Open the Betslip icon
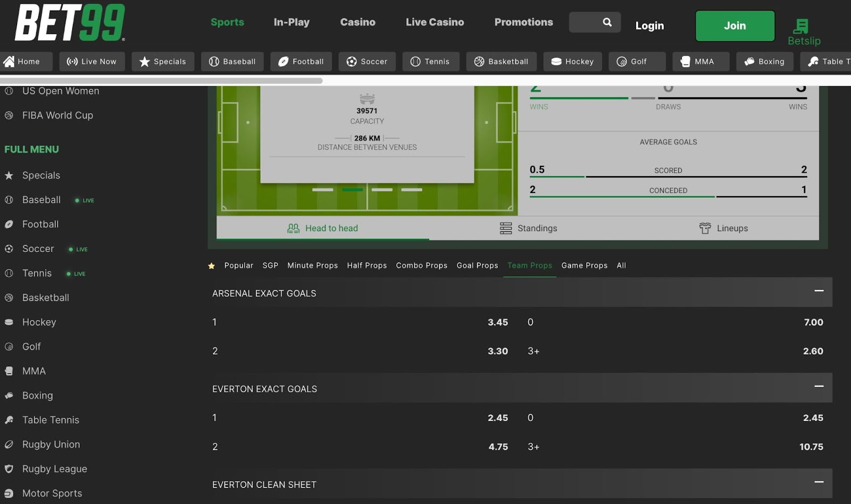The image size is (851, 504). [x=800, y=27]
